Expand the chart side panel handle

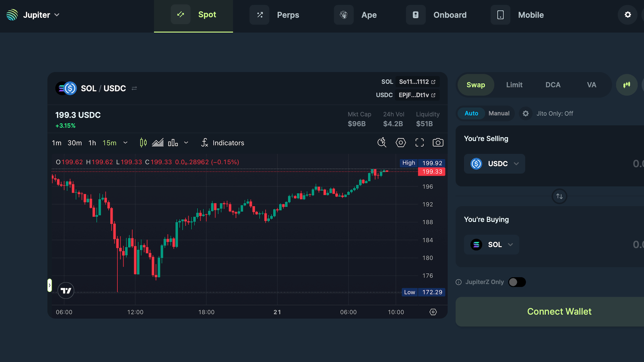(50, 285)
